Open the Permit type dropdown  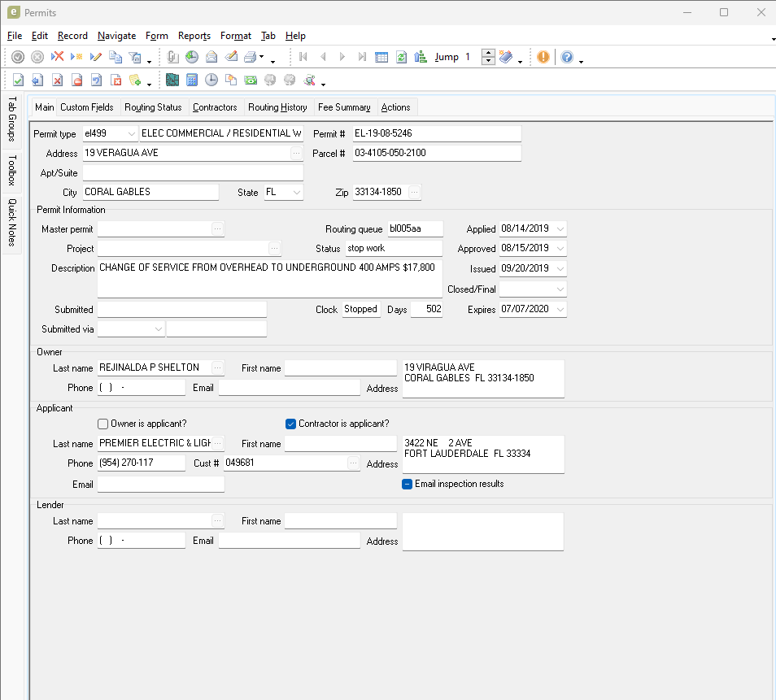(x=132, y=133)
